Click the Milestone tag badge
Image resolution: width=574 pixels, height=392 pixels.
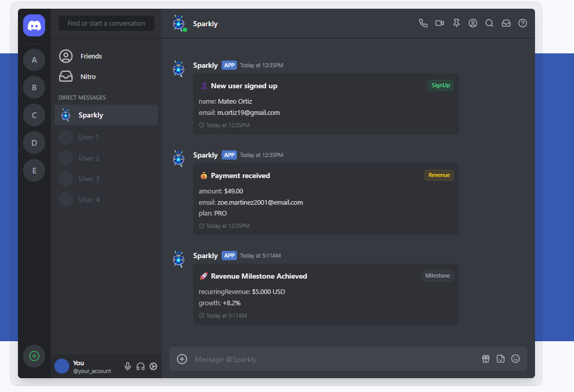(x=438, y=276)
